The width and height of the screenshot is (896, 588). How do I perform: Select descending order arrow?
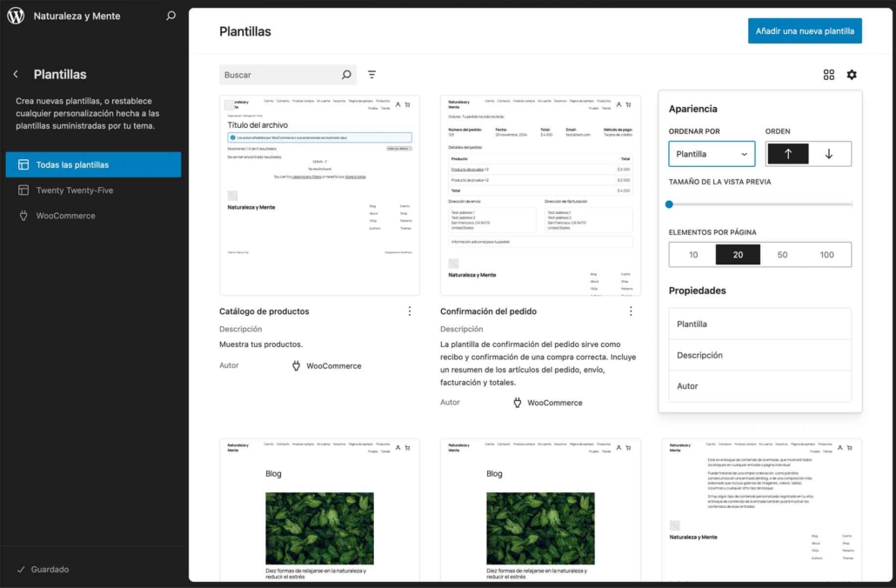(829, 154)
